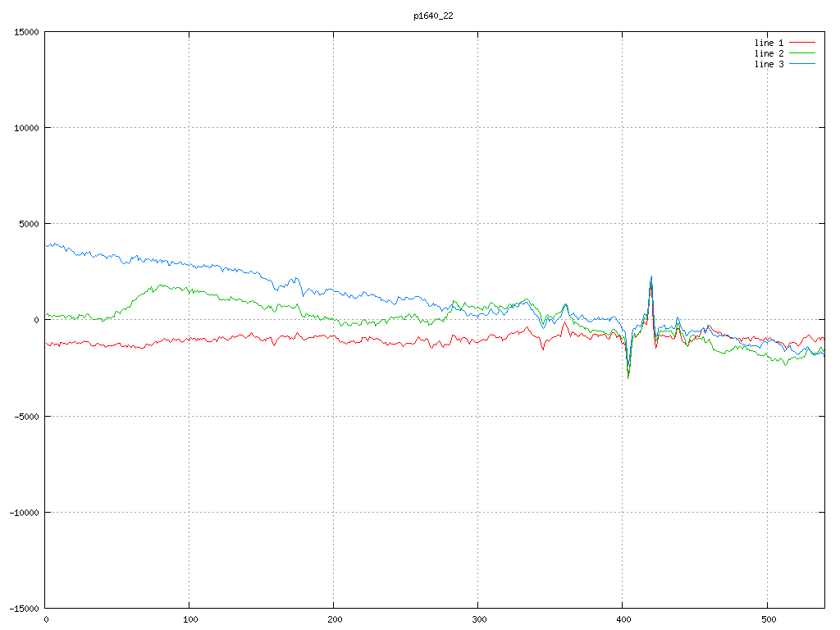The width and height of the screenshot is (840, 630).
Task: Click the -10000 y-axis tick label
Action: click(x=24, y=512)
